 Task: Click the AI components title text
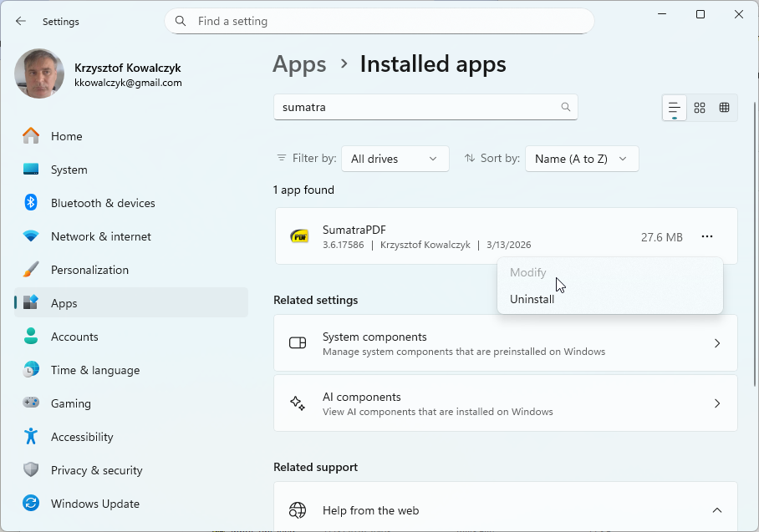pyautogui.click(x=362, y=397)
